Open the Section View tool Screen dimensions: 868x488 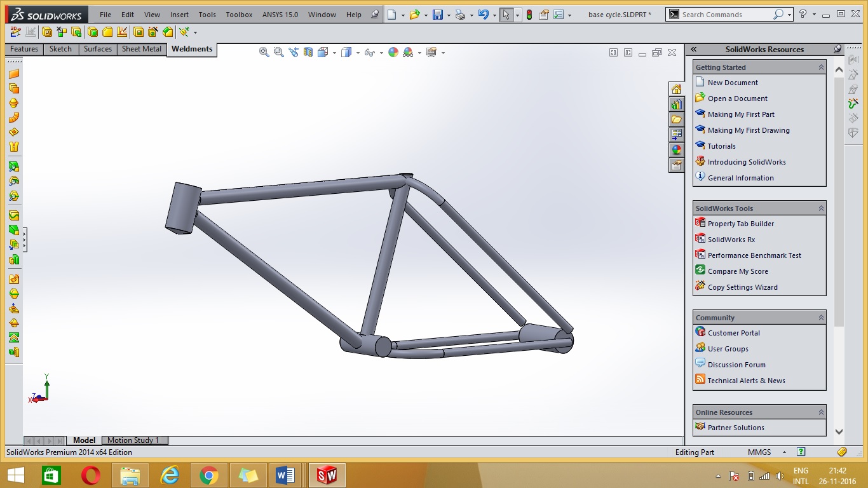[x=308, y=53]
